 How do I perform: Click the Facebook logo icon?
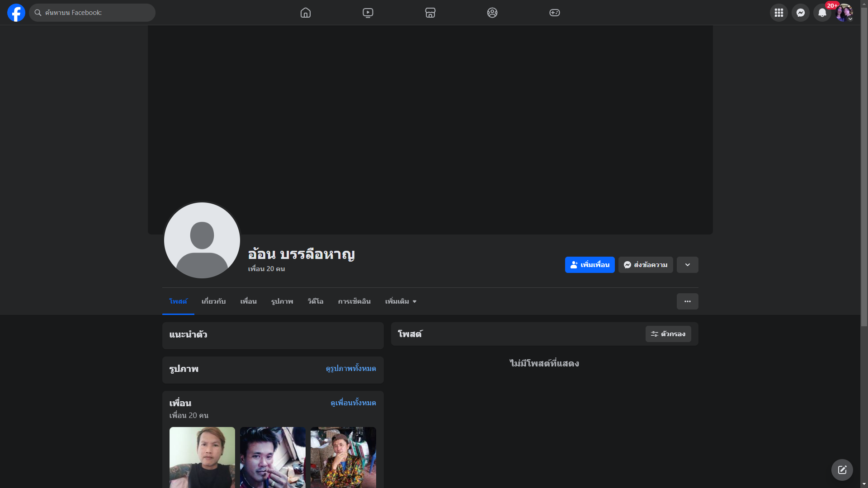16,13
